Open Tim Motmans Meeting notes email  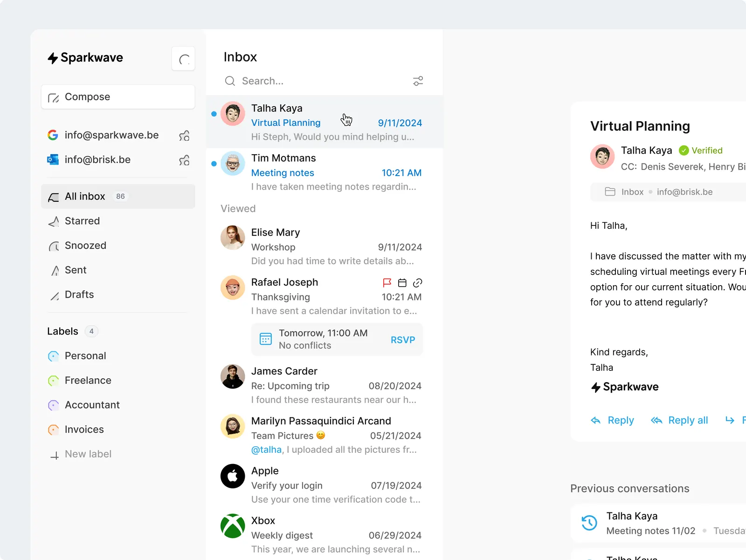[325, 172]
